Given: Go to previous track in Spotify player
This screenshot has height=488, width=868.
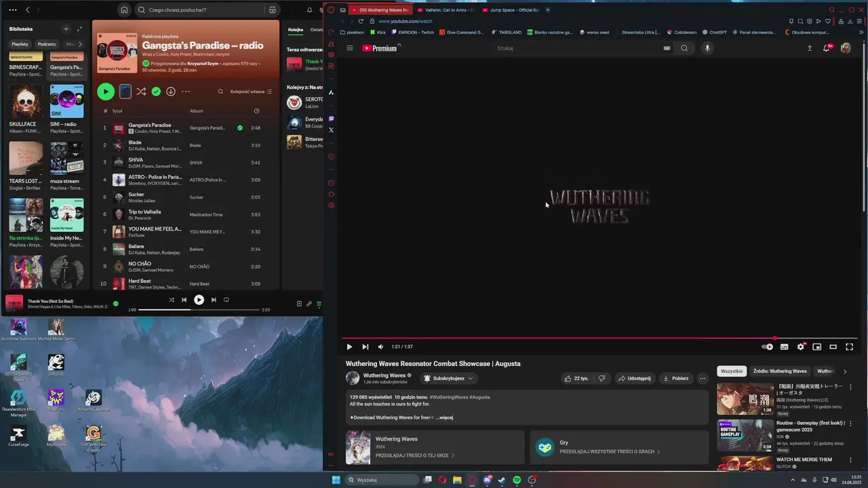Looking at the screenshot, I should click(x=184, y=300).
